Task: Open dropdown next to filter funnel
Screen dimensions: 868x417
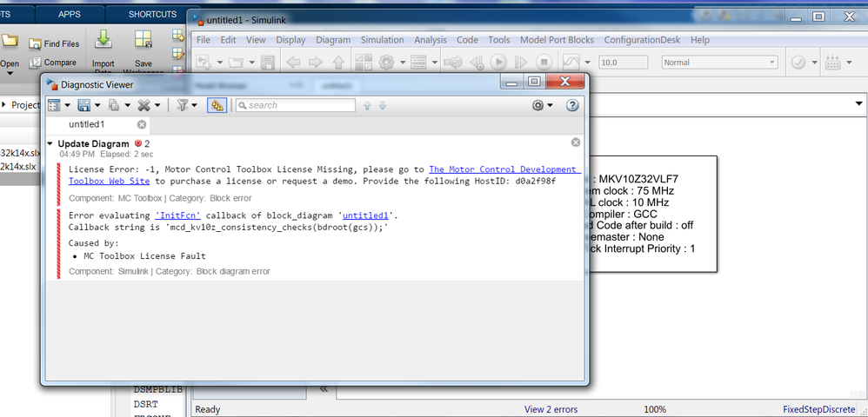Action: pyautogui.click(x=196, y=105)
